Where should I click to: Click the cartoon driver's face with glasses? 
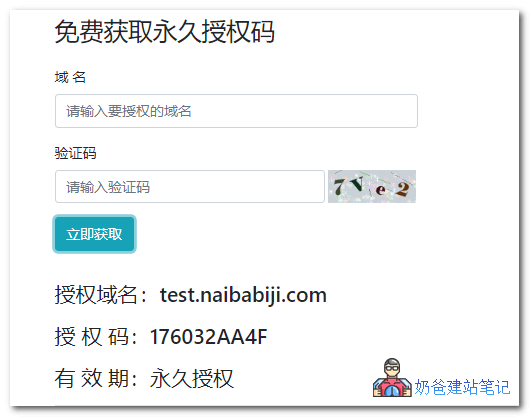(392, 367)
